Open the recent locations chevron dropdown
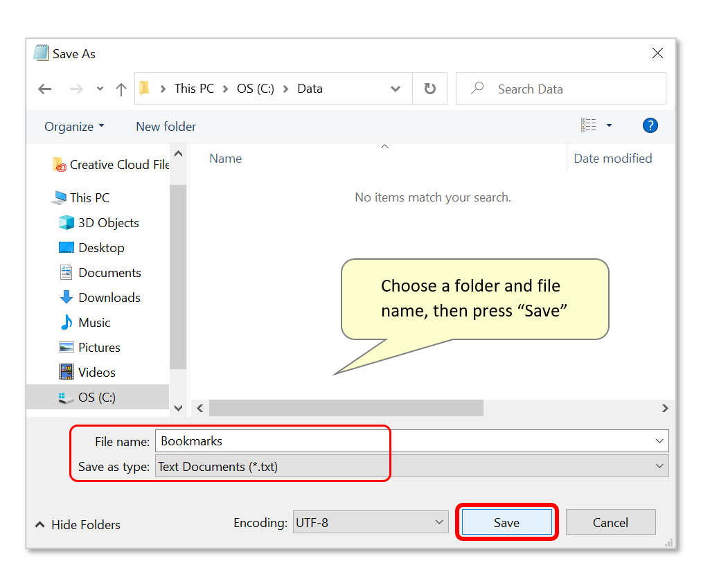This screenshot has width=701, height=588. pyautogui.click(x=100, y=89)
